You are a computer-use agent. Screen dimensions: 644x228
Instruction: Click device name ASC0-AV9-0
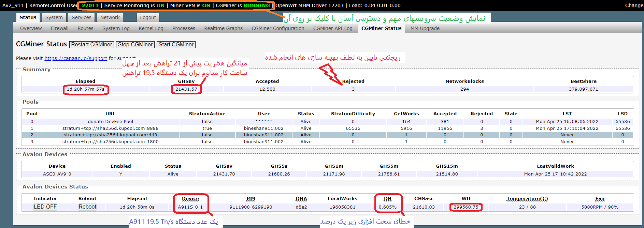coord(57,174)
